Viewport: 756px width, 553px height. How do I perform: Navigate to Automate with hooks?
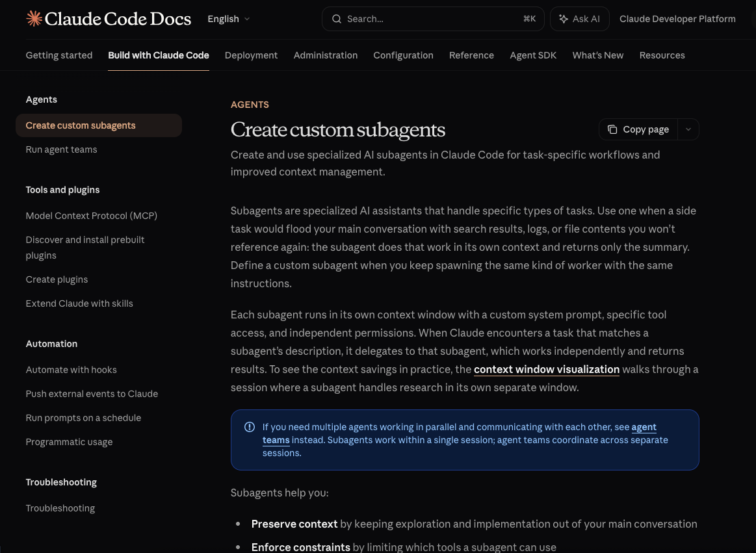[71, 370]
